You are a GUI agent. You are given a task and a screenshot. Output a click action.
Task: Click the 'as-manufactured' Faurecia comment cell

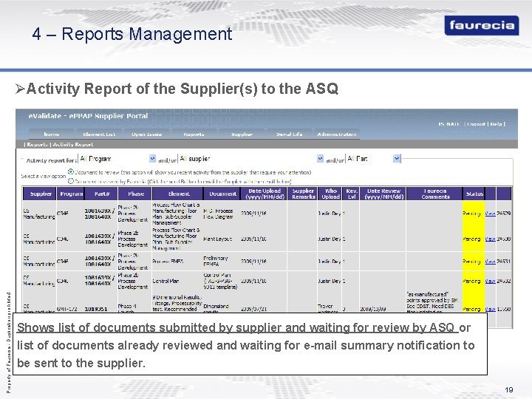click(433, 303)
